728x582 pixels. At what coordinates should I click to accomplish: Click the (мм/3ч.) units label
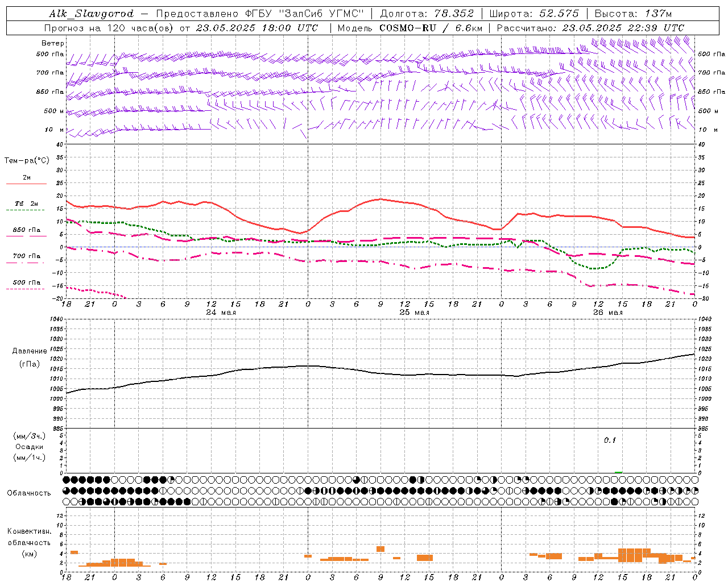pos(30,436)
